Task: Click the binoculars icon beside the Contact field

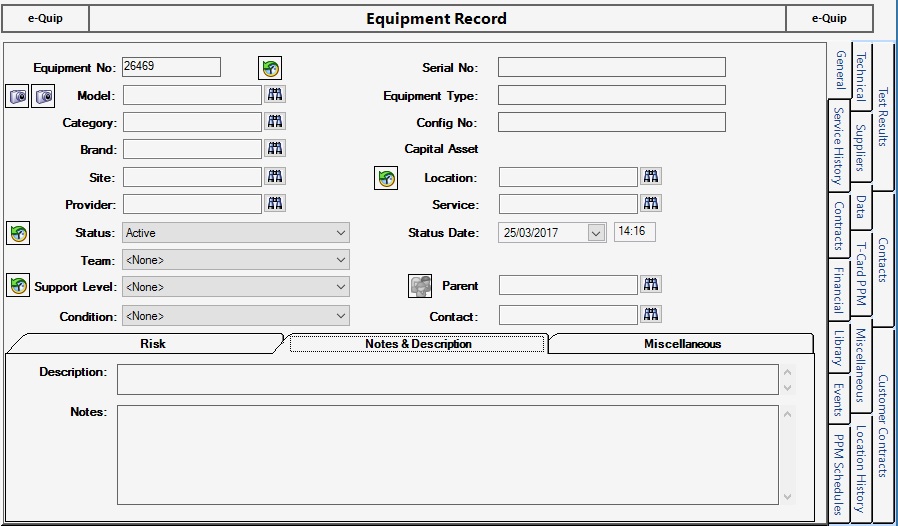Action: 651,315
